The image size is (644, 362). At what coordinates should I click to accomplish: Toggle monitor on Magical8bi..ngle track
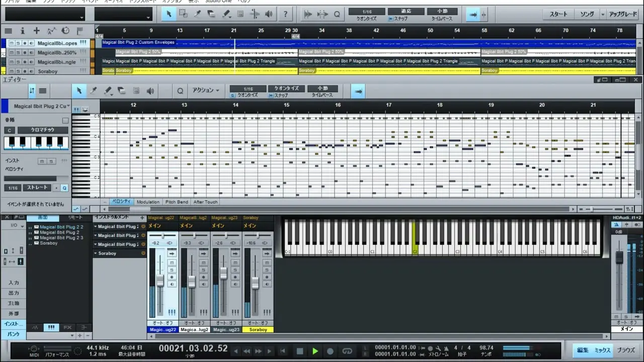tap(31, 62)
